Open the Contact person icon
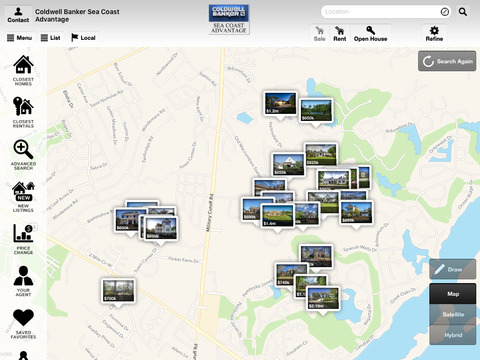The width and height of the screenshot is (480, 360). [18, 15]
